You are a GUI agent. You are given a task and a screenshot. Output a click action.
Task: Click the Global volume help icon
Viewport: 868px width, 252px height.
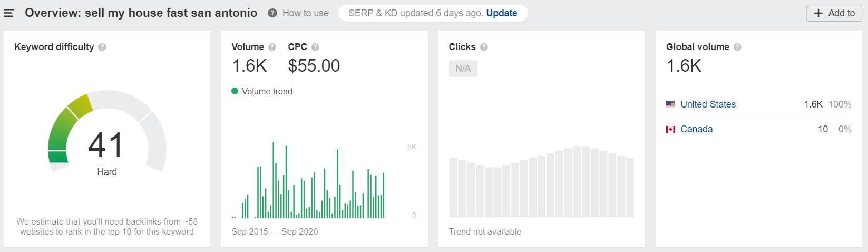tap(737, 47)
